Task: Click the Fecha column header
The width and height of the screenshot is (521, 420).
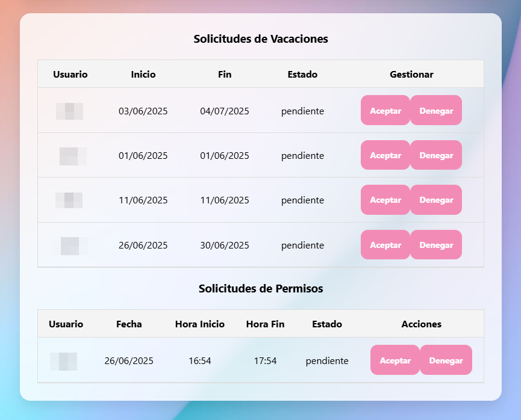Action: coord(129,324)
